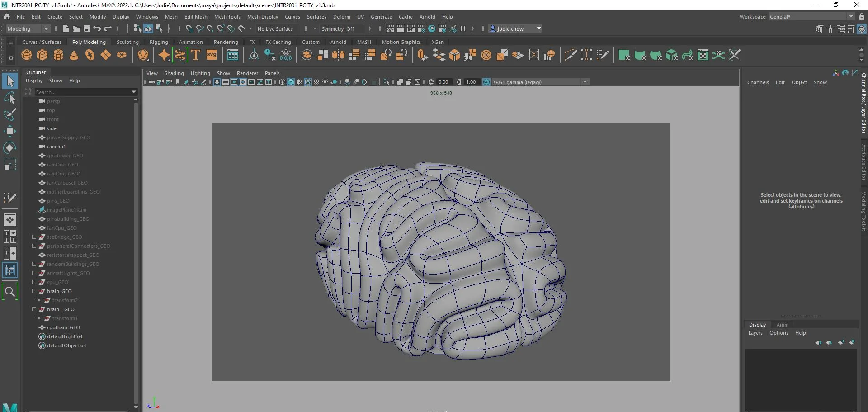Create a polygon cone from the shelf
868x412 pixels.
point(74,55)
